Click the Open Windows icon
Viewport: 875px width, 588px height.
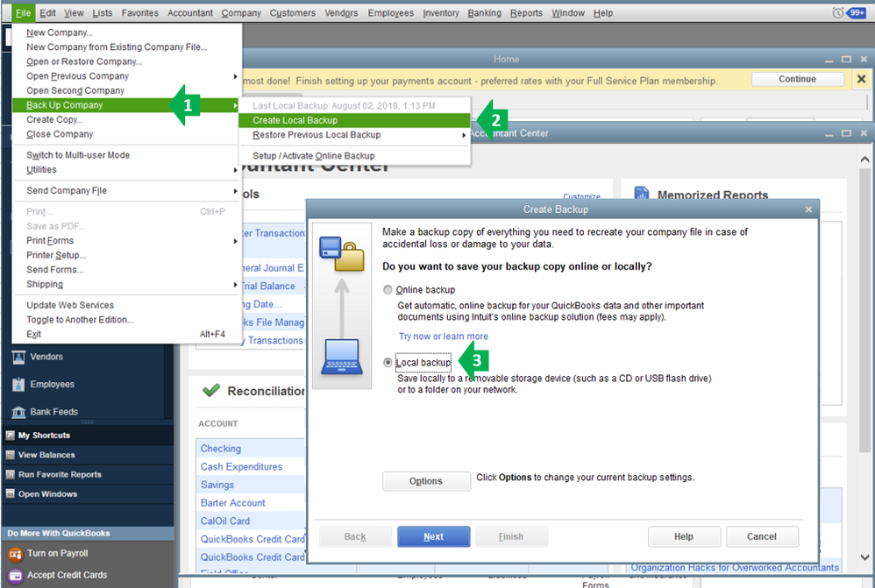point(10,493)
